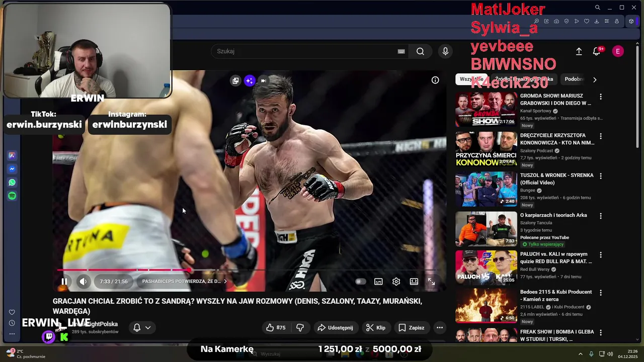644x362 pixels.
Task: Start voice search with microphone
Action: (x=445, y=51)
